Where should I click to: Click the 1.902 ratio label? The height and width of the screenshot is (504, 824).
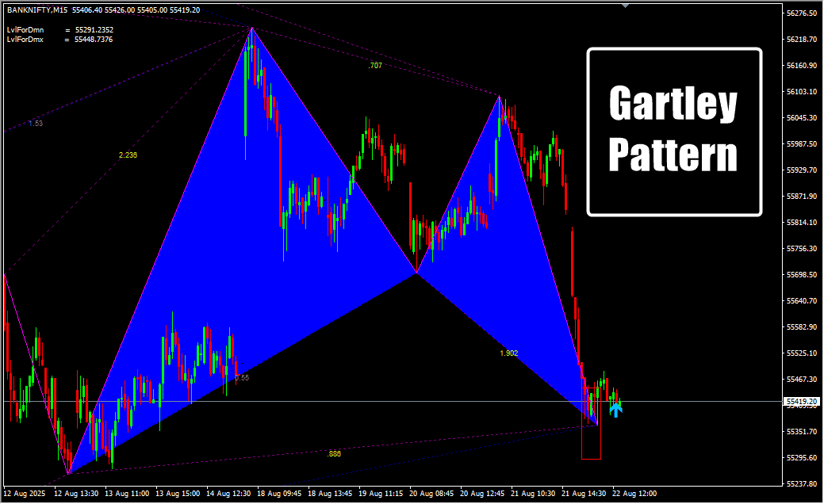pos(508,353)
